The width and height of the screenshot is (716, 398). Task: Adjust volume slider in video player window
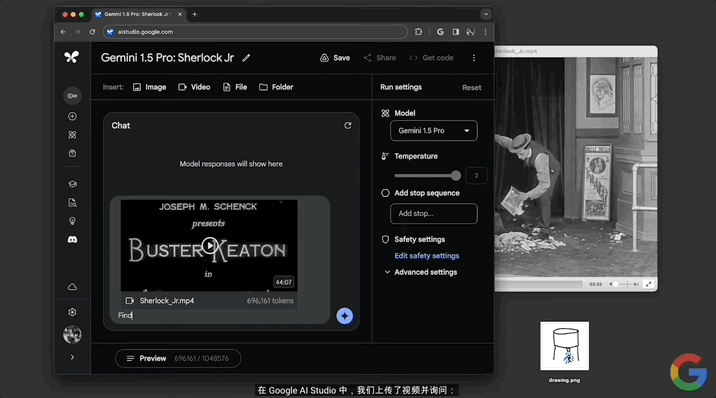pyautogui.click(x=624, y=284)
